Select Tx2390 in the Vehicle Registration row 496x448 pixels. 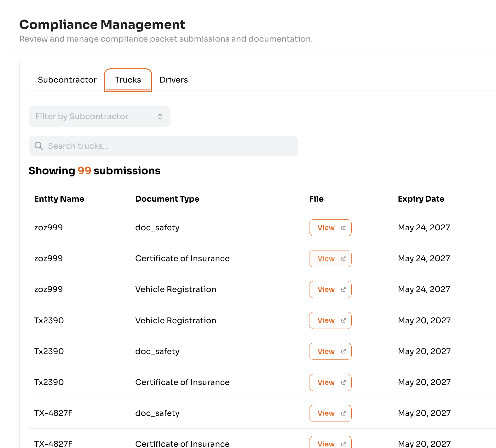[x=49, y=320]
